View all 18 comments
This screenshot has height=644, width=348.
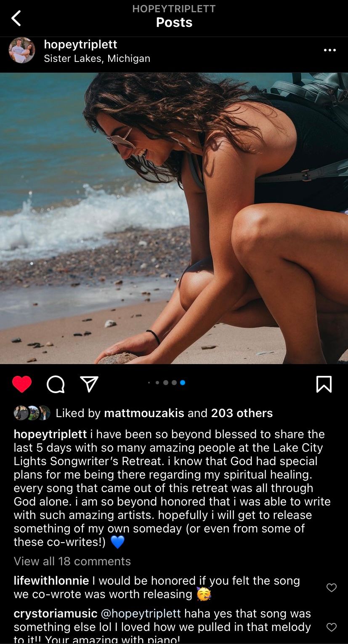[72, 561]
